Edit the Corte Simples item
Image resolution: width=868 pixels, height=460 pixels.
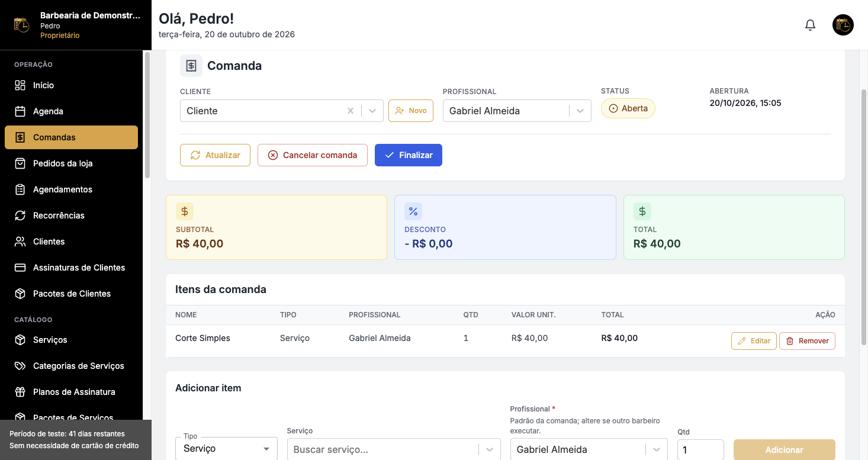[754, 341]
